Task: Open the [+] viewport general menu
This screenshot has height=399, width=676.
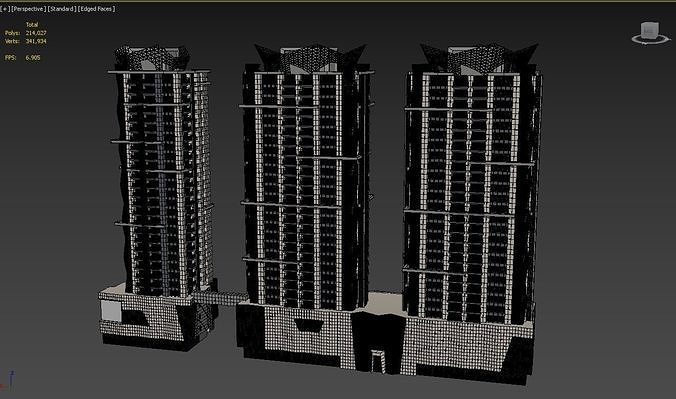Action: (4, 9)
